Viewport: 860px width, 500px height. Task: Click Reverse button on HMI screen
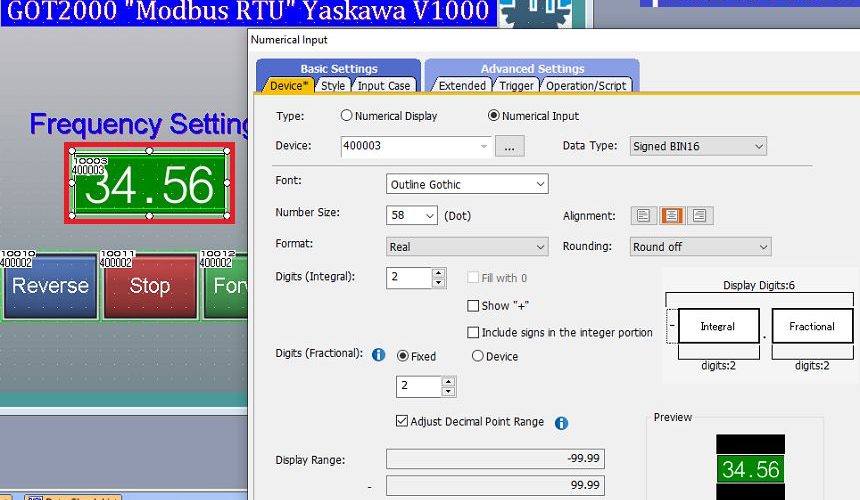(50, 286)
